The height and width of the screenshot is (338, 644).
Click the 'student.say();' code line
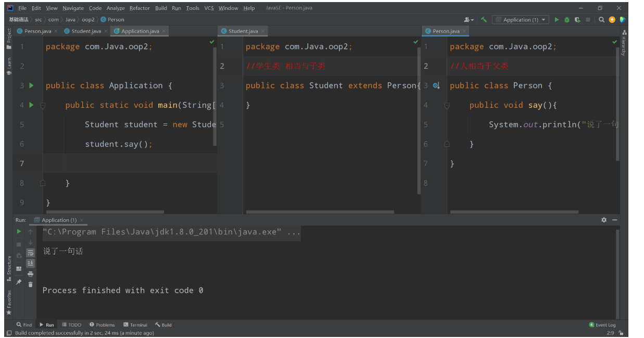(x=119, y=144)
